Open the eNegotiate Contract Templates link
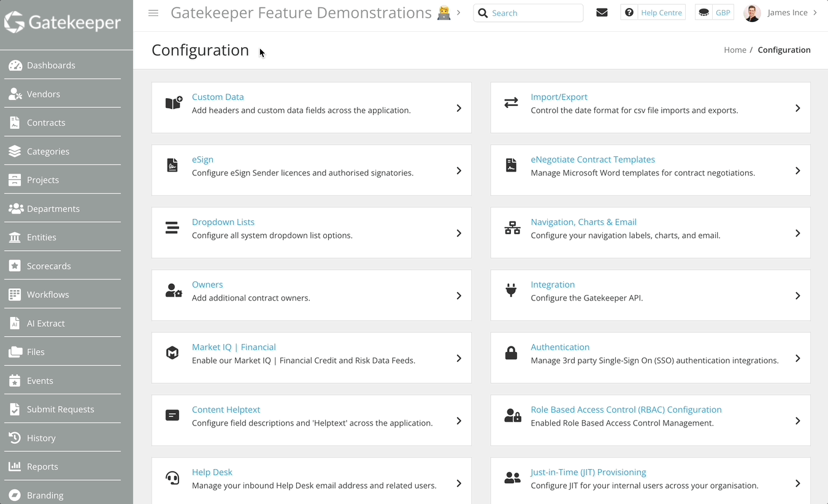 click(592, 159)
